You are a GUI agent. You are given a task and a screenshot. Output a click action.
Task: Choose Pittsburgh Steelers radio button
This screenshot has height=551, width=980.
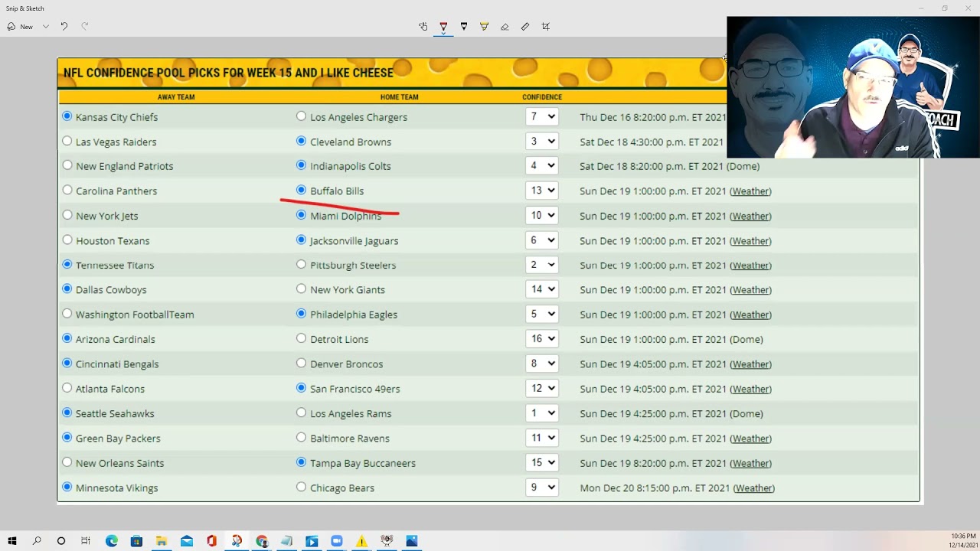[301, 264]
